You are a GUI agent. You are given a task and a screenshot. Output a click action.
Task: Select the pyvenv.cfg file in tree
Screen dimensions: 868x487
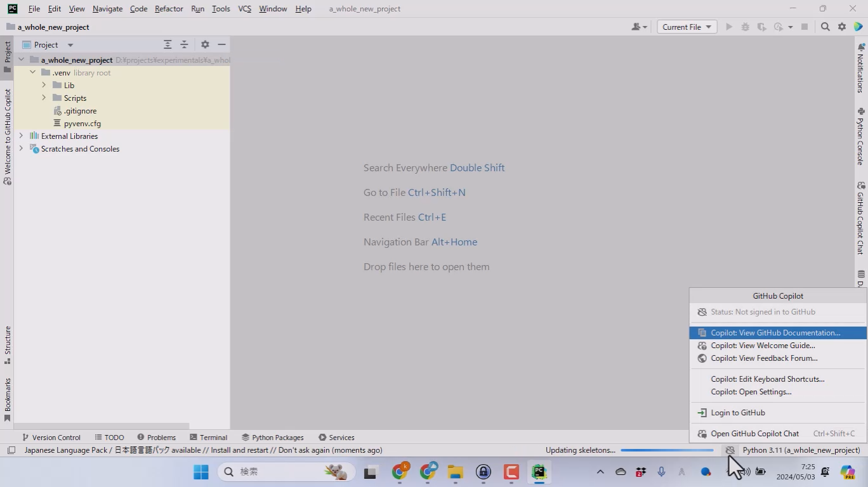pos(82,124)
